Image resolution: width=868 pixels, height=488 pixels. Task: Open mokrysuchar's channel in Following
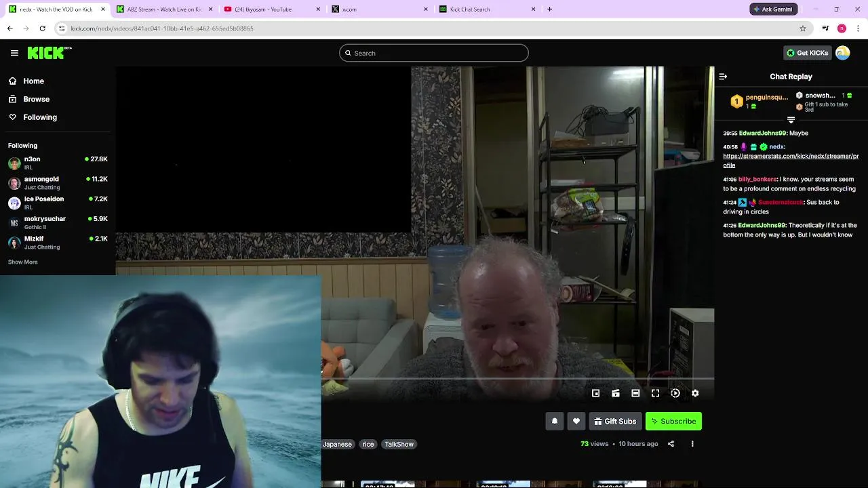click(58, 222)
